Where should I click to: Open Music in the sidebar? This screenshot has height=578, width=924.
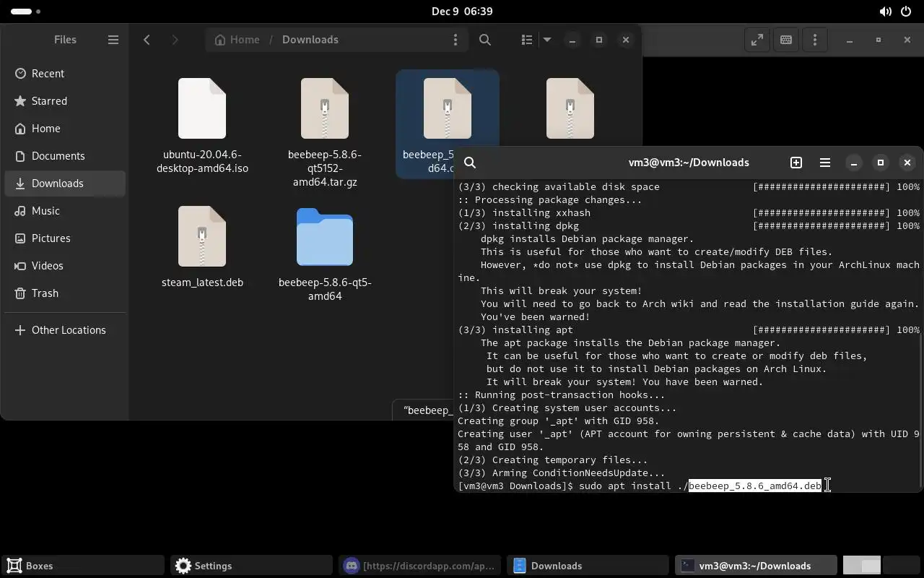pyautogui.click(x=65, y=211)
